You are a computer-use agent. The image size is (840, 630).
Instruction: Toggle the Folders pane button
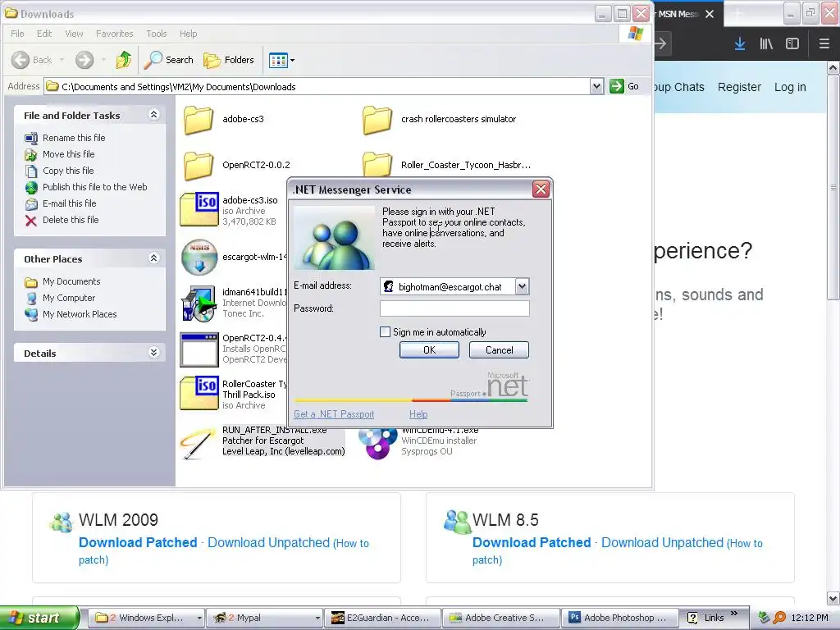pos(229,60)
